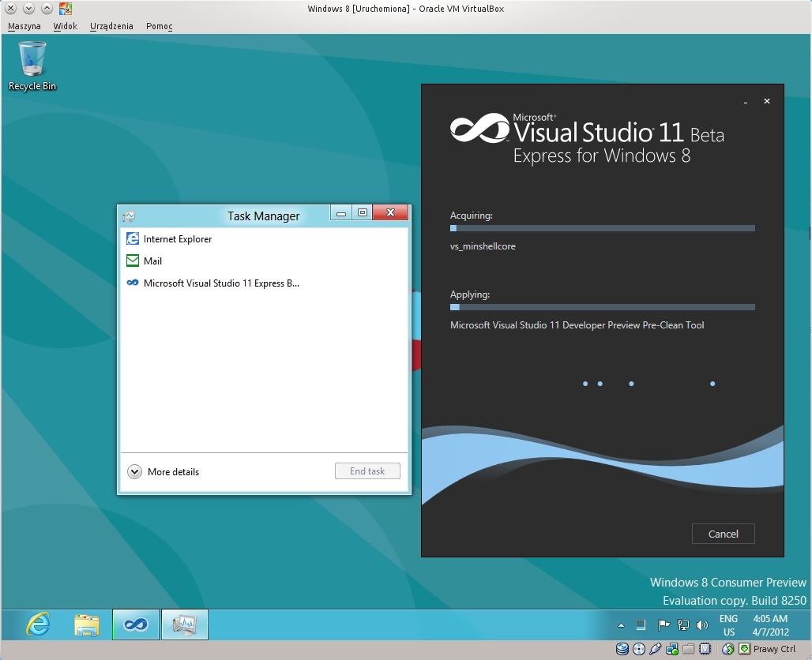Click the Visual Studio 11 Beta logo

587,138
